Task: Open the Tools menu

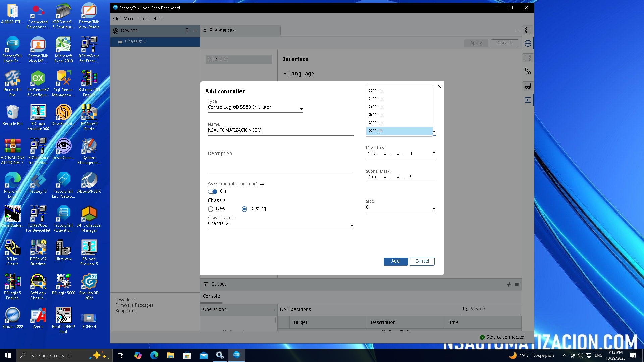Action: coord(143,19)
